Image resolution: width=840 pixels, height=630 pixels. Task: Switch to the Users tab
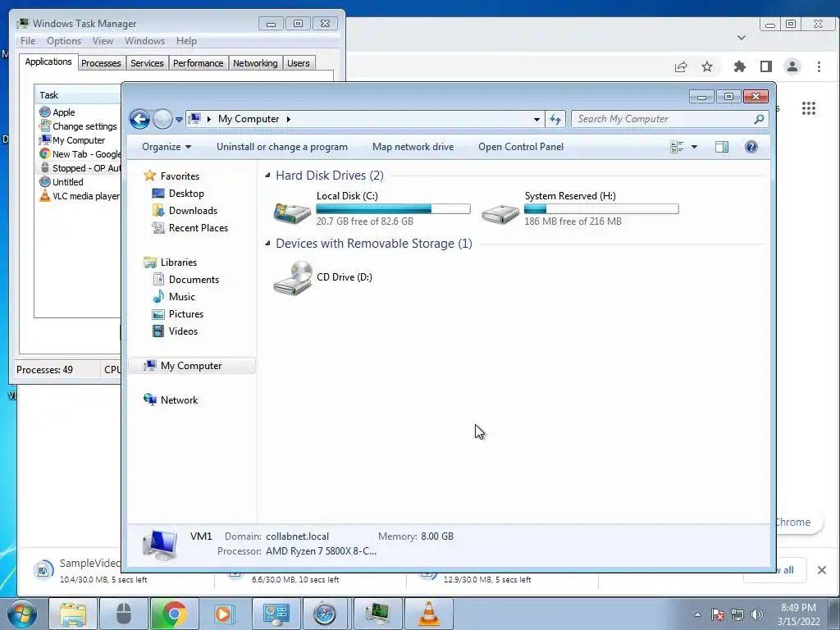pos(298,63)
